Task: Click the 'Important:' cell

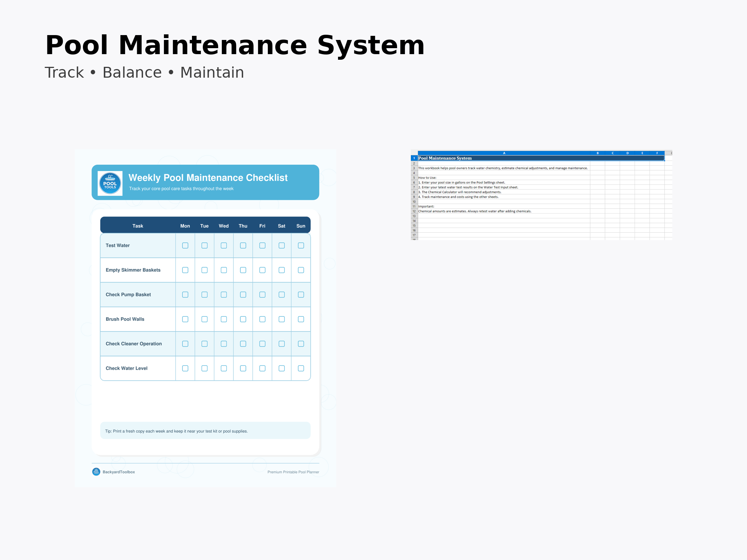Action: coord(504,206)
